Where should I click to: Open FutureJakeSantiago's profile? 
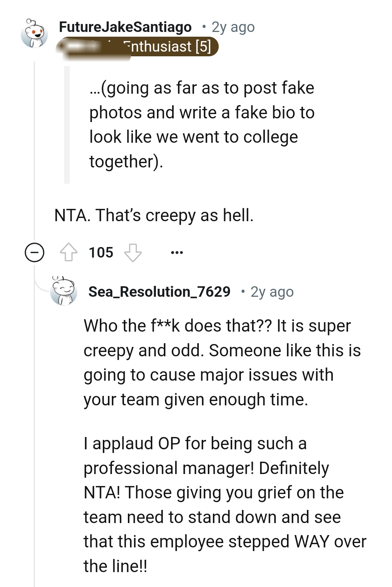click(125, 27)
